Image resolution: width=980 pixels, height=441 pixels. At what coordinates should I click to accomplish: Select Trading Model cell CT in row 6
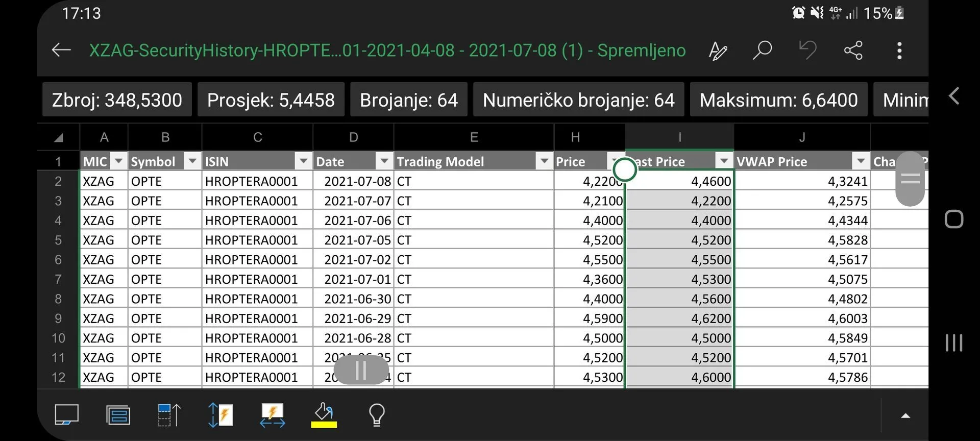(474, 260)
